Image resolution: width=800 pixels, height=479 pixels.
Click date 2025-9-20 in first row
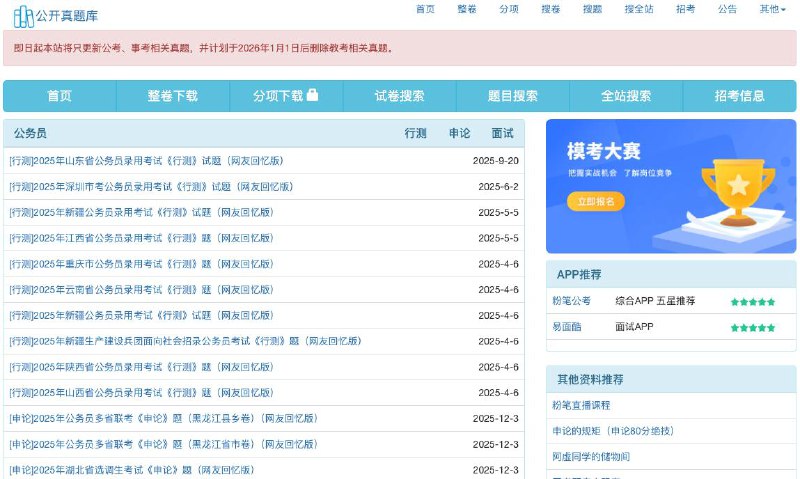pyautogui.click(x=495, y=161)
